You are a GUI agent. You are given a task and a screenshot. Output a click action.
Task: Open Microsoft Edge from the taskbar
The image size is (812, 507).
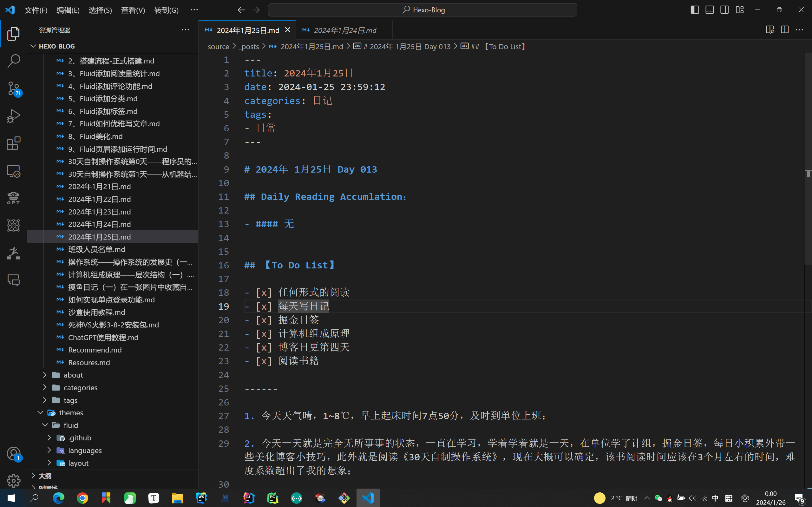(59, 498)
